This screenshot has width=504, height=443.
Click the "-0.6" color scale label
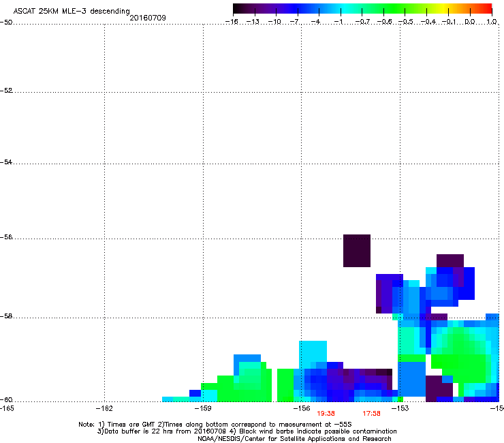click(x=384, y=22)
